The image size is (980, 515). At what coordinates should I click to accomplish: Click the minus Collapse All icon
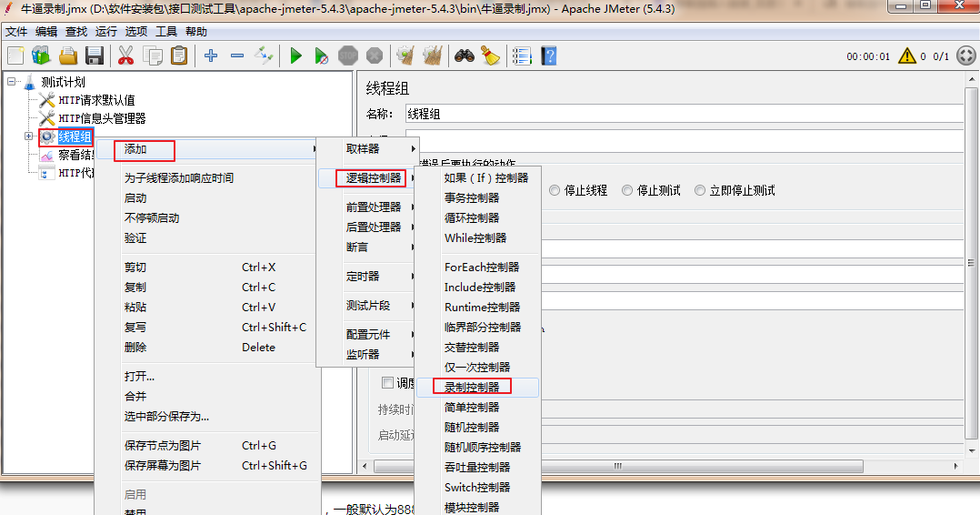[x=237, y=56]
